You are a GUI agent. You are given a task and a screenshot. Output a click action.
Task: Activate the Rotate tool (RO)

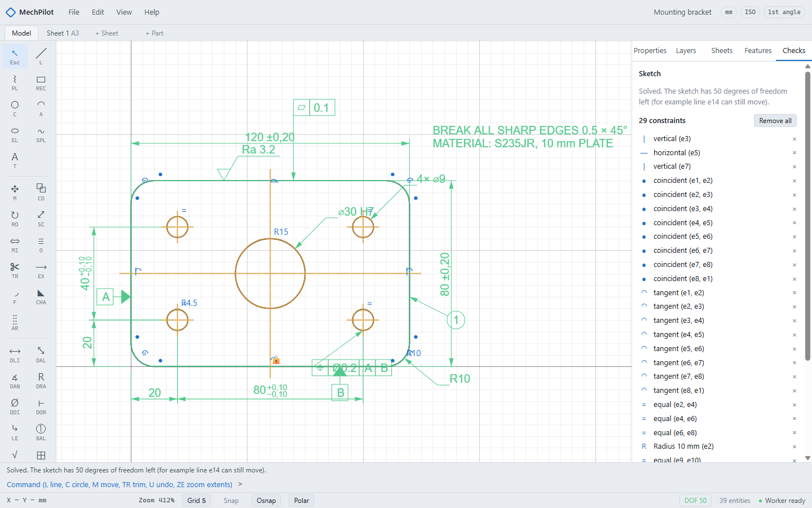click(15, 218)
